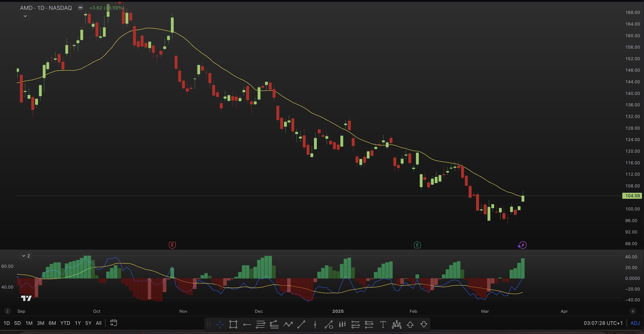Click the 03:07:28 UTC+1 timezone label
Viewport: 644px width, 334px height.
pos(603,323)
